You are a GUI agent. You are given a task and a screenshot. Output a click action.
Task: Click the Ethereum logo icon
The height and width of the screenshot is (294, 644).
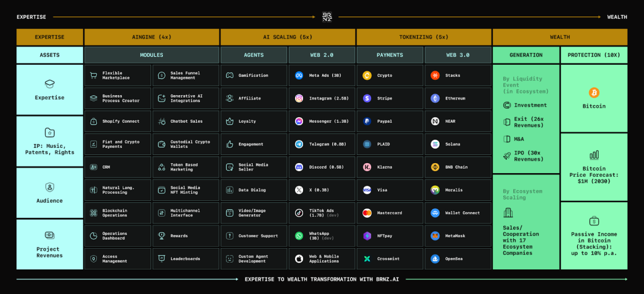435,98
